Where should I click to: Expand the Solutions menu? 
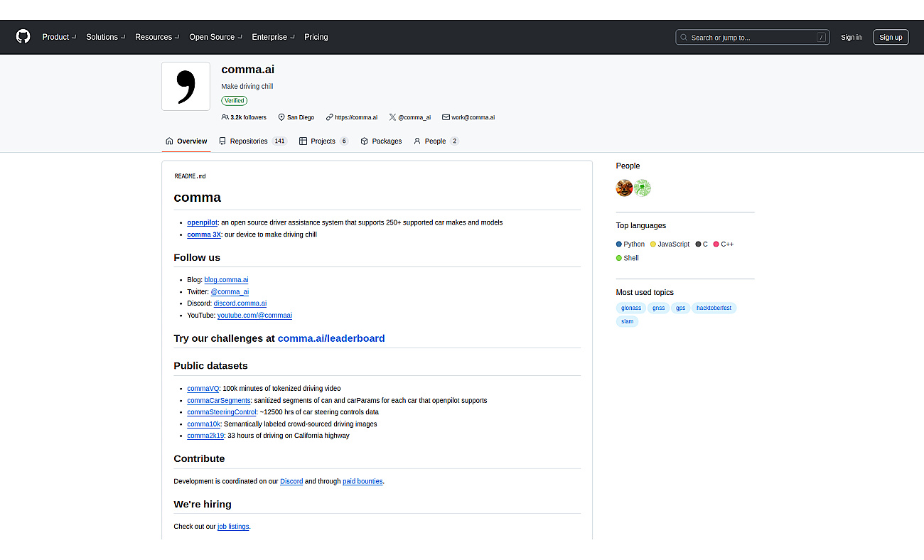[106, 37]
